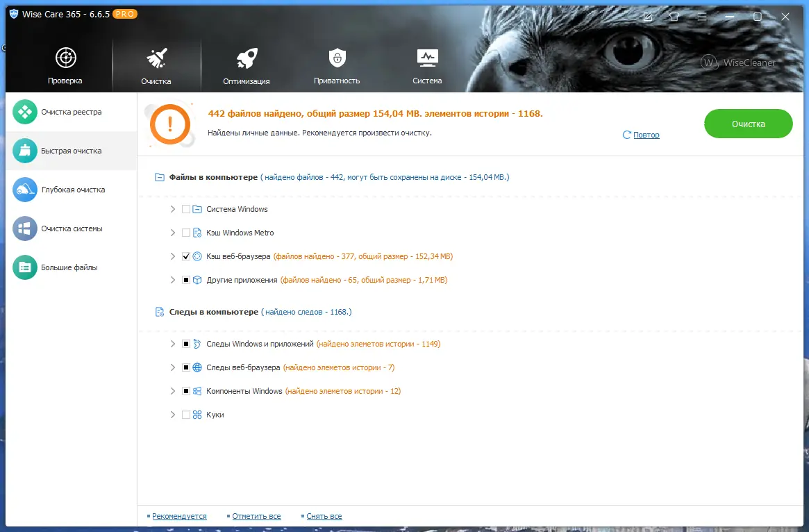Viewport: 809px width, 532px height.
Task: Click the Рекомендуется link
Action: point(179,516)
